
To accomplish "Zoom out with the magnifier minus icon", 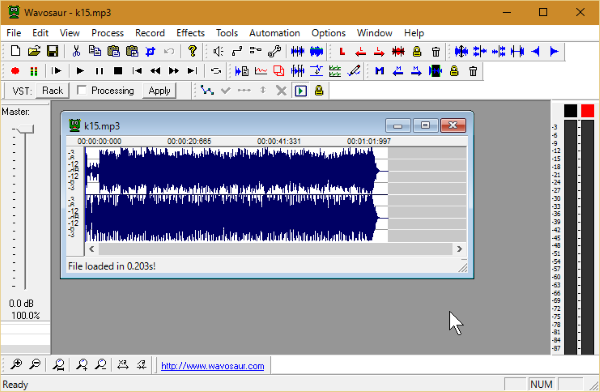I will (x=35, y=364).
